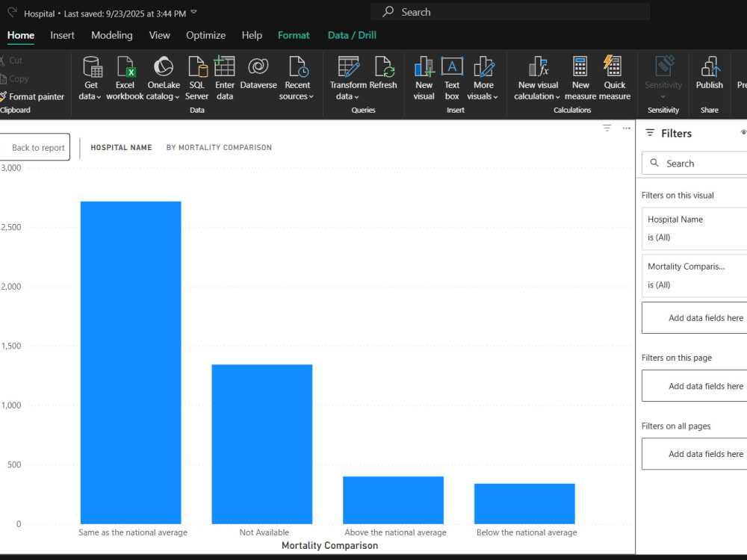This screenshot has height=560, width=747.
Task: Switch to the Home tab
Action: [x=20, y=35]
